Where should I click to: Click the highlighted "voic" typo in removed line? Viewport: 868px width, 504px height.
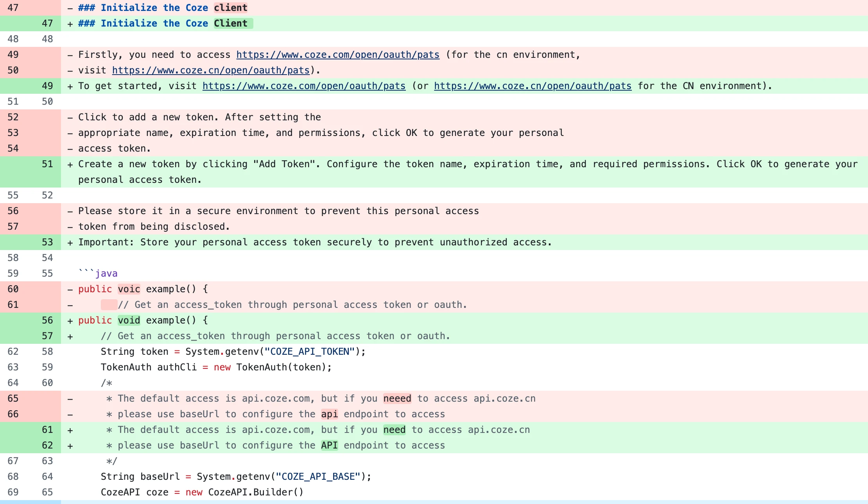pos(129,289)
